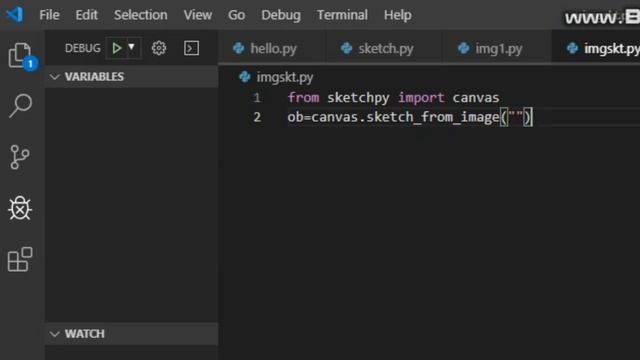
Task: Open the Debug Console icon
Action: (x=191, y=48)
